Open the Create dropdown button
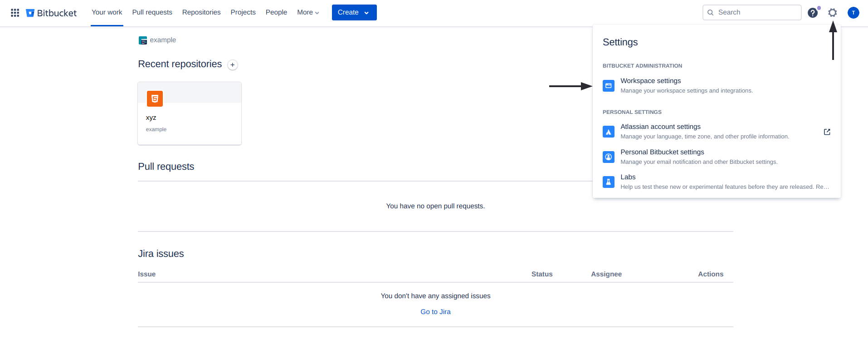This screenshot has height=364, width=868. (x=354, y=12)
